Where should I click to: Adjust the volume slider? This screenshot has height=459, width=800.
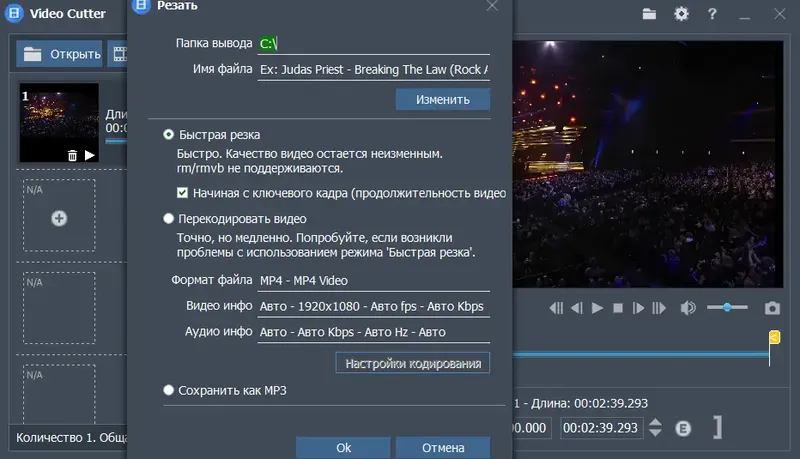pos(727,308)
